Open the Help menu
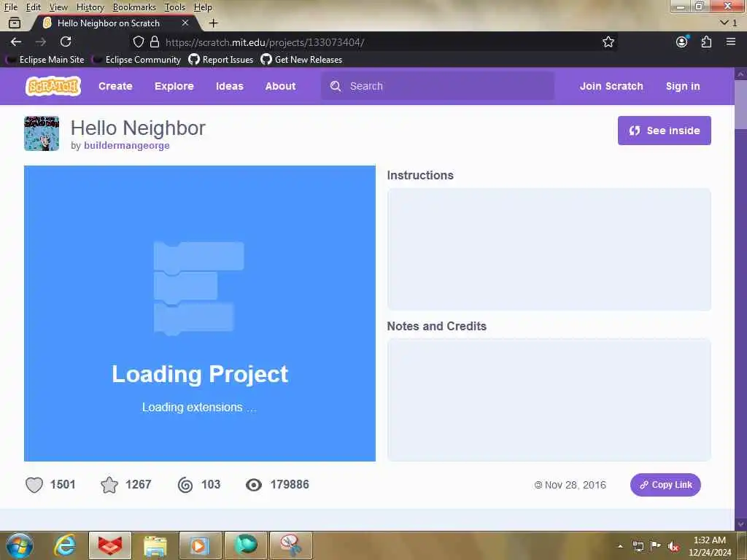747x560 pixels. (x=203, y=7)
